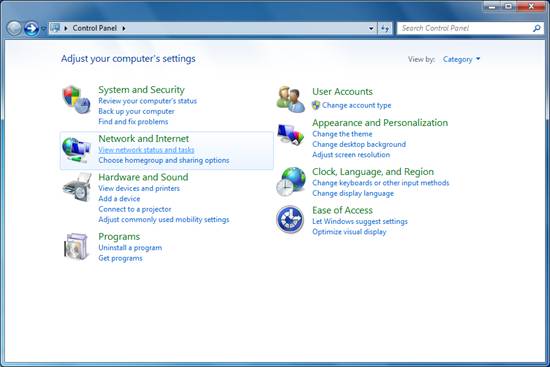
Task: Open recent pages dropdown next to forward button
Action: pos(43,28)
